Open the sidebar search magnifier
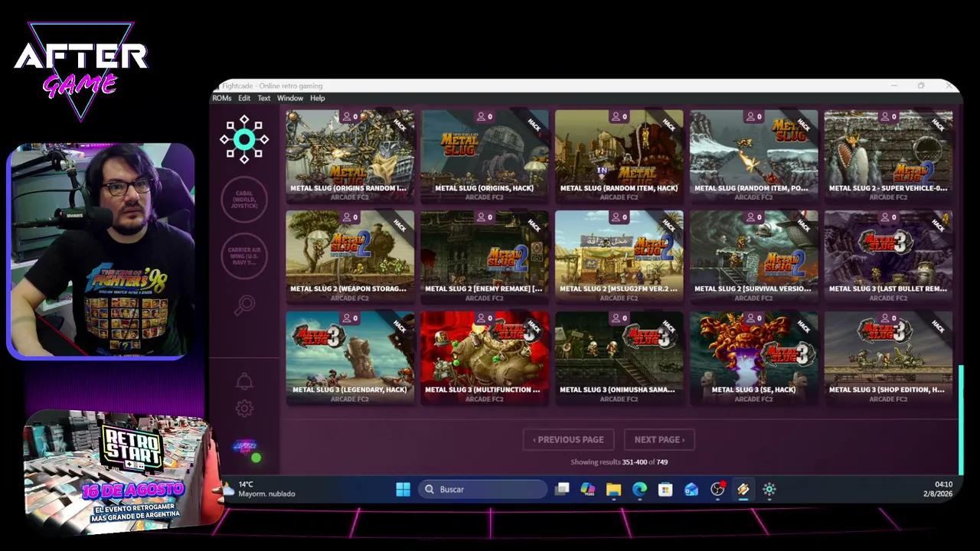Image resolution: width=980 pixels, height=551 pixels. [x=244, y=305]
